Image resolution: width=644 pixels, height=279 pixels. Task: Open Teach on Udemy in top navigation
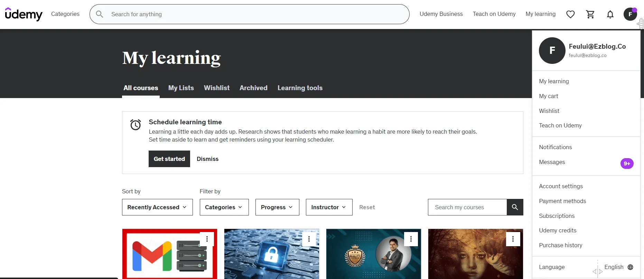point(494,14)
